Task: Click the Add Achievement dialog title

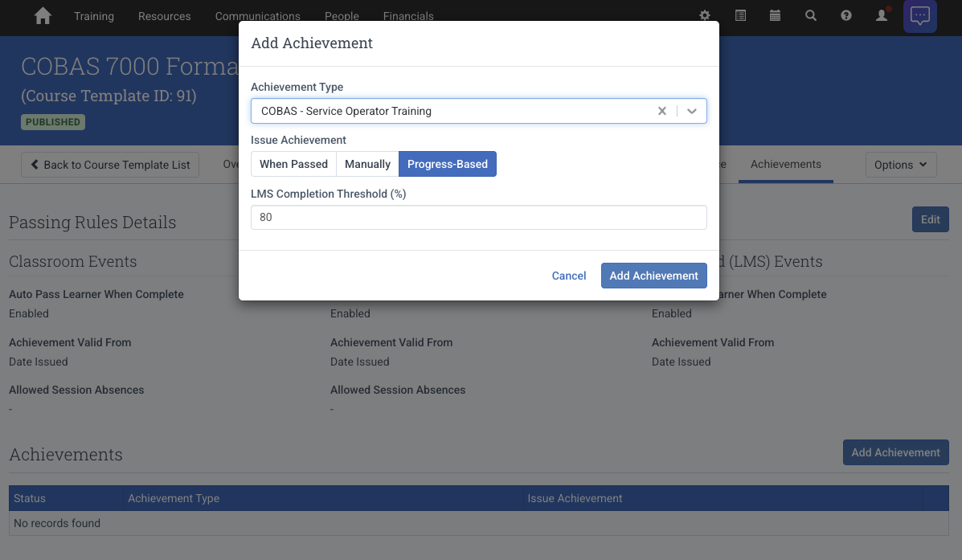Action: click(312, 43)
